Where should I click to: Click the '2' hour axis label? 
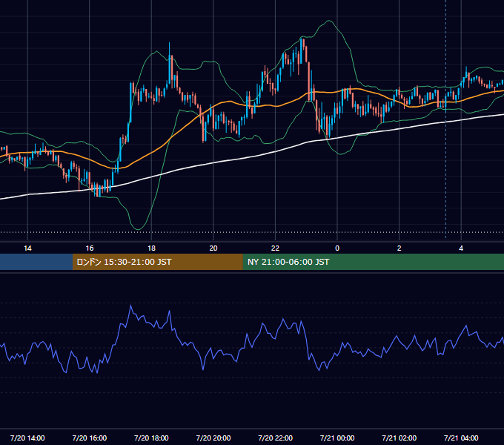[399, 248]
